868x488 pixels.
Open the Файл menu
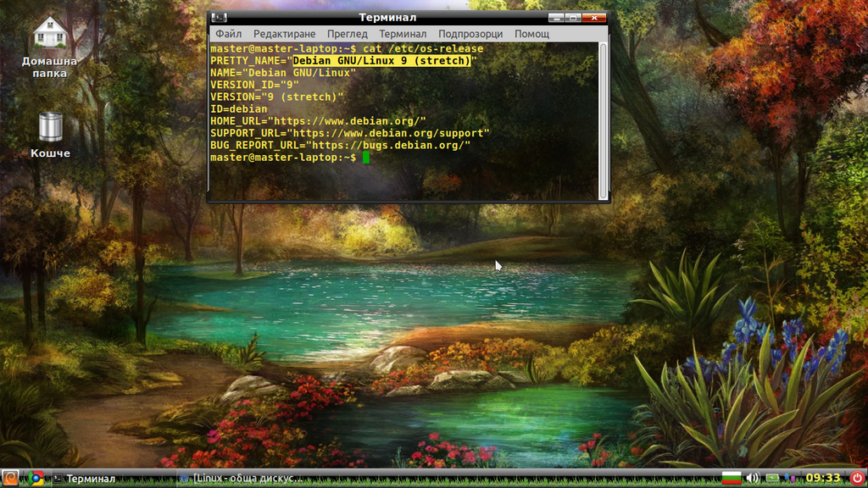(228, 34)
